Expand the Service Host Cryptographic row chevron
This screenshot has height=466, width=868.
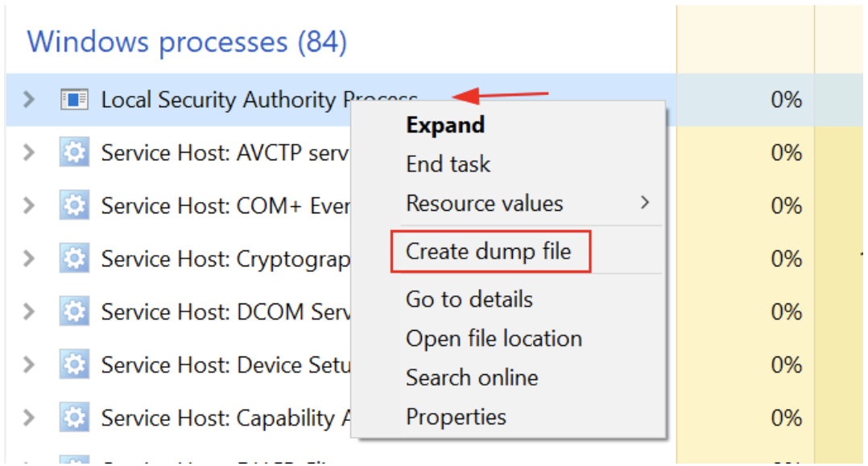[29, 258]
